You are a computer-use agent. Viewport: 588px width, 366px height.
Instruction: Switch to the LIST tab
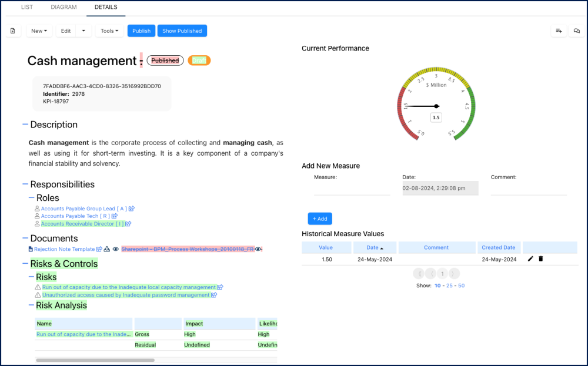click(27, 7)
